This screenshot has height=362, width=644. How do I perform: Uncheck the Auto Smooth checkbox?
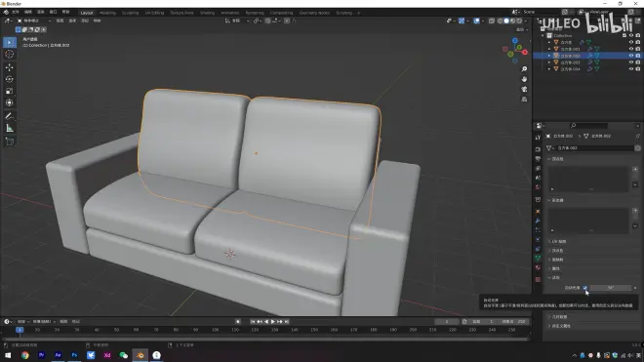584,288
